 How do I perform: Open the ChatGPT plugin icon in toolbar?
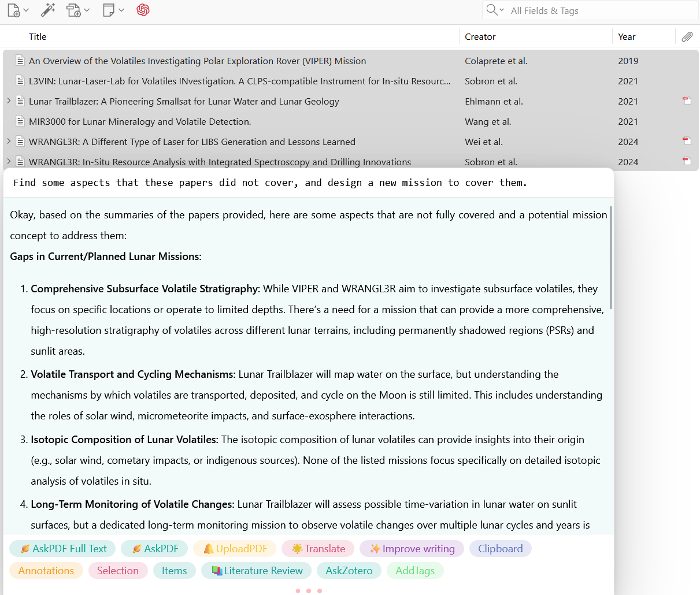click(x=143, y=10)
